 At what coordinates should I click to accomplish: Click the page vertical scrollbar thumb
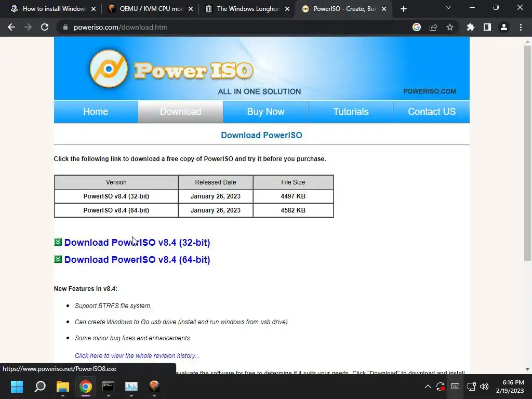pos(527,153)
